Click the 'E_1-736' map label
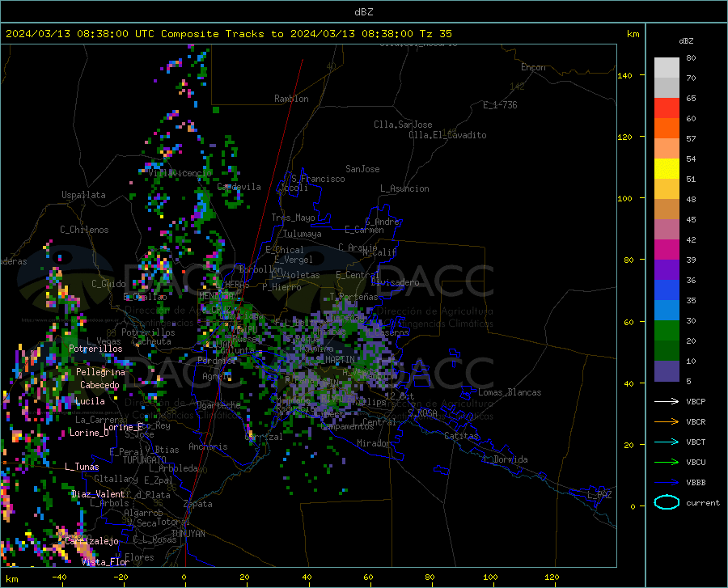The image size is (728, 588). click(x=500, y=105)
